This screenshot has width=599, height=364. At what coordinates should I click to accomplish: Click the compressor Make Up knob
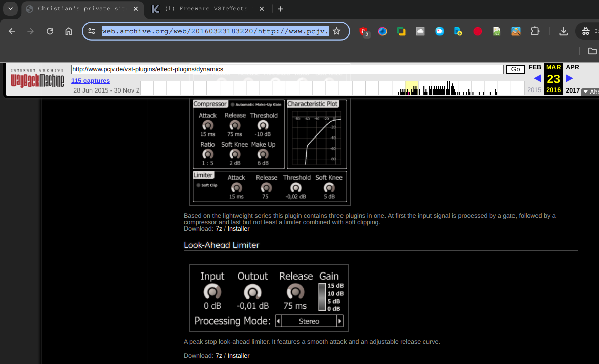[x=263, y=154]
